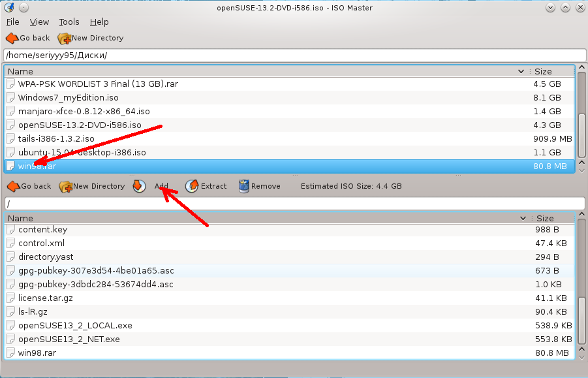Open the Tools menu
The width and height of the screenshot is (588, 378).
[69, 22]
